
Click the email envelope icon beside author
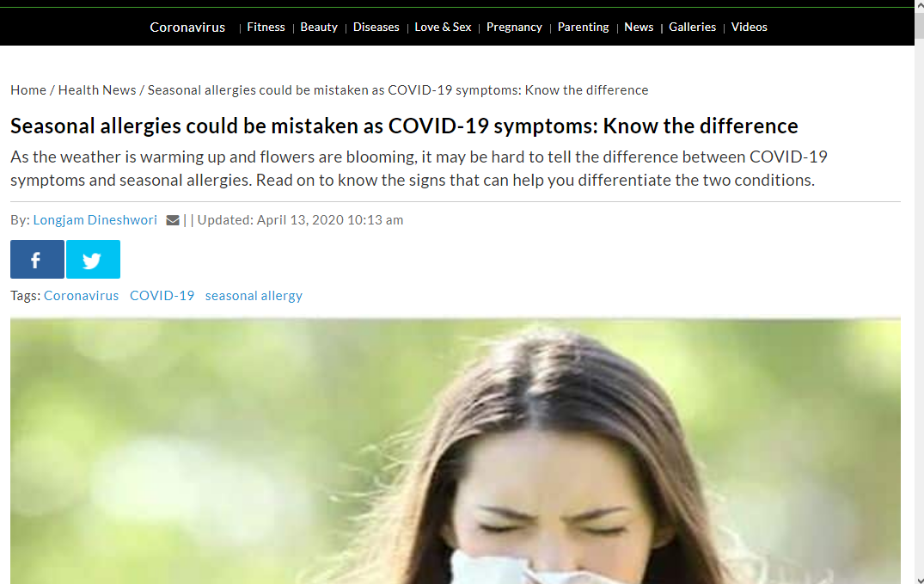(x=173, y=220)
